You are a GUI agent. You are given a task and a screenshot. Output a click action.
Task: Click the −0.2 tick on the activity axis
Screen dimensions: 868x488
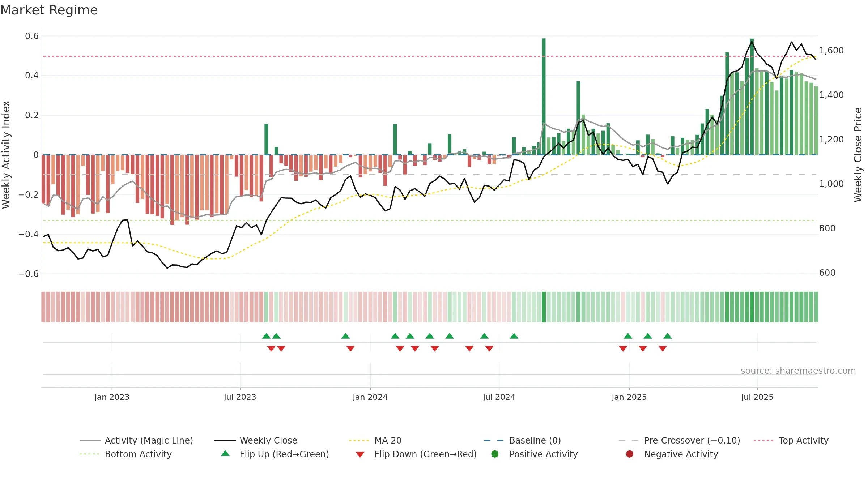(x=29, y=195)
